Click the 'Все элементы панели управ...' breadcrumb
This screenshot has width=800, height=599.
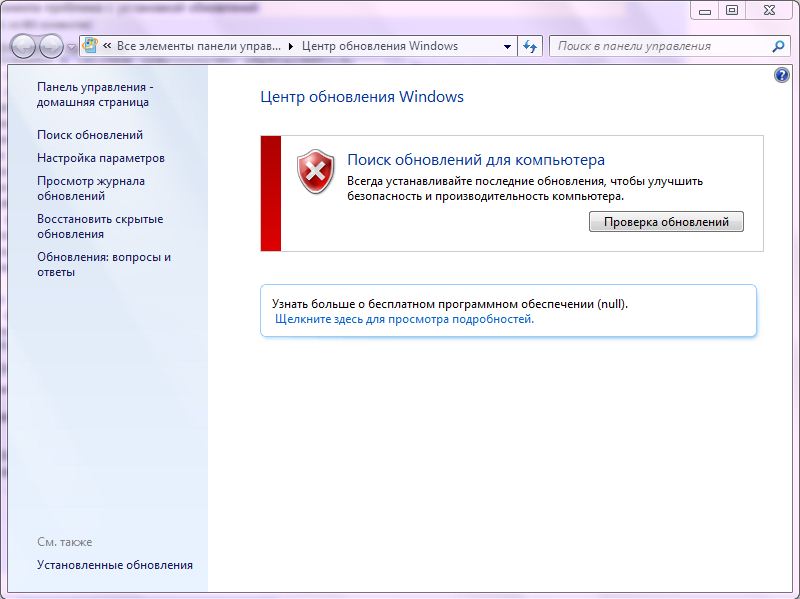coord(198,46)
